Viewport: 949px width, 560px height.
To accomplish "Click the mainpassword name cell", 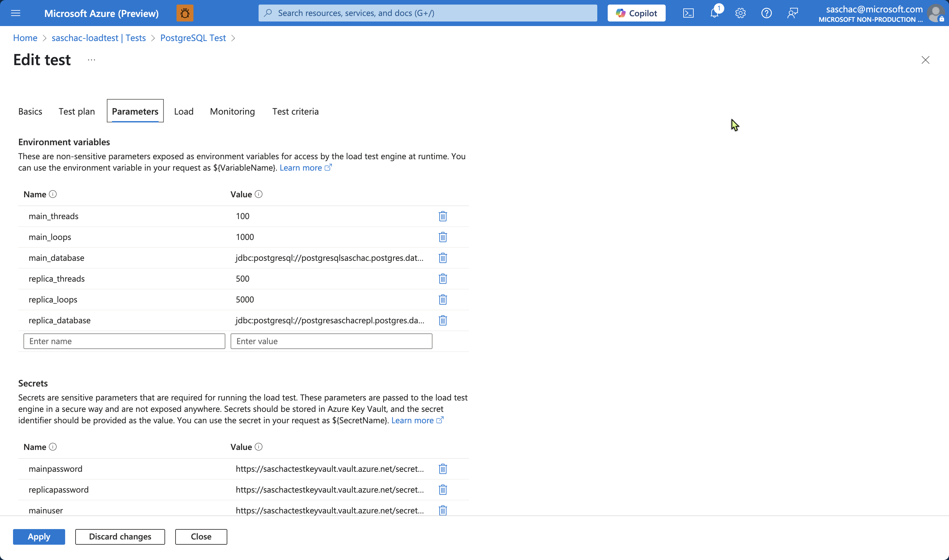I will (55, 469).
